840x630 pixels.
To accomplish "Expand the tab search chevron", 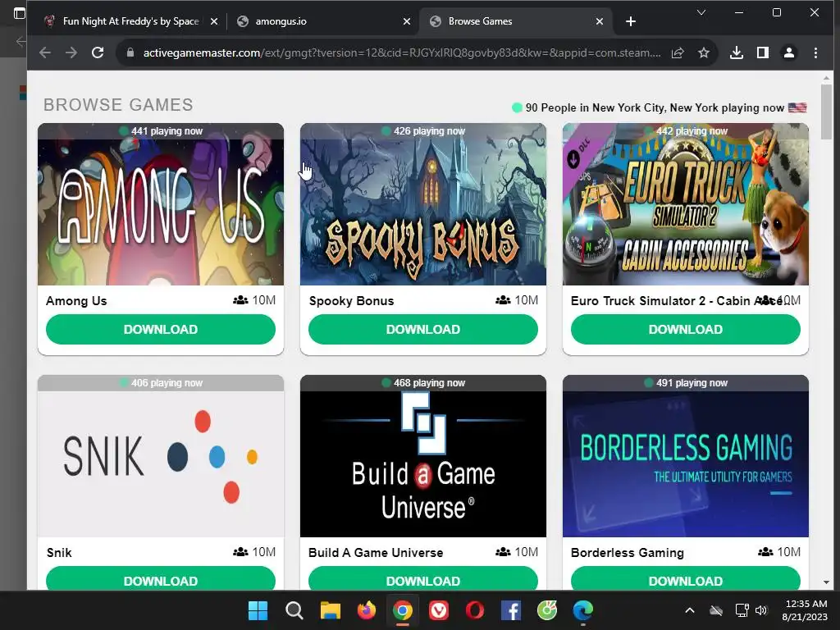I will pyautogui.click(x=701, y=12).
